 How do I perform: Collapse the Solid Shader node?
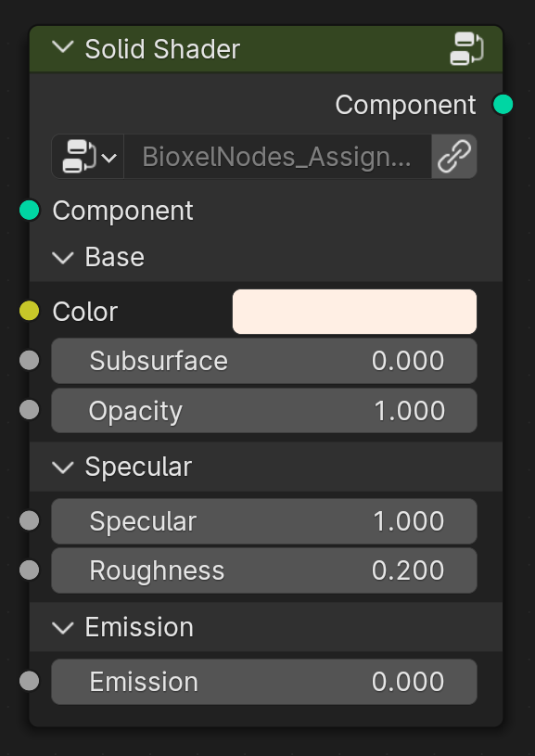click(x=63, y=48)
